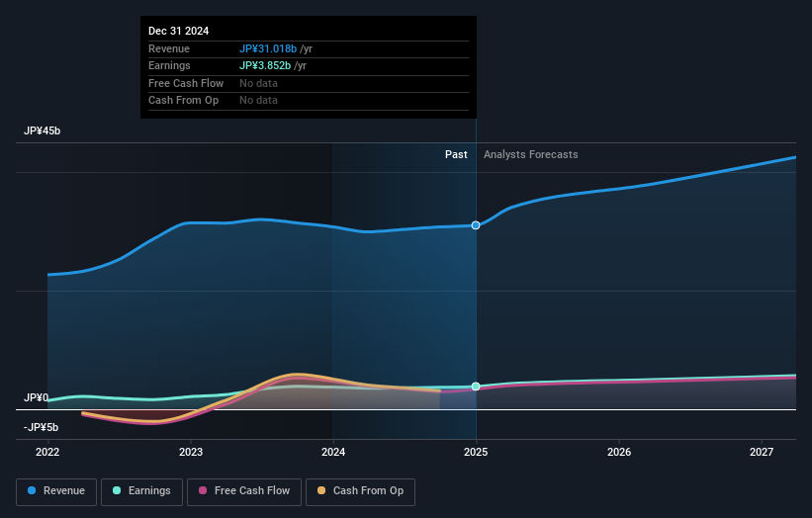Toggle the Earnings legend button
The height and width of the screenshot is (518, 812).
click(141, 491)
